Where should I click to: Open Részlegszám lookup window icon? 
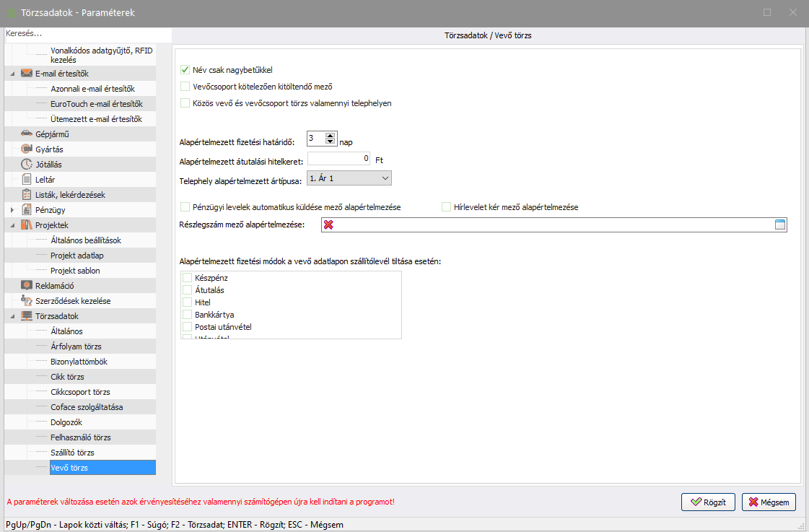coord(779,225)
